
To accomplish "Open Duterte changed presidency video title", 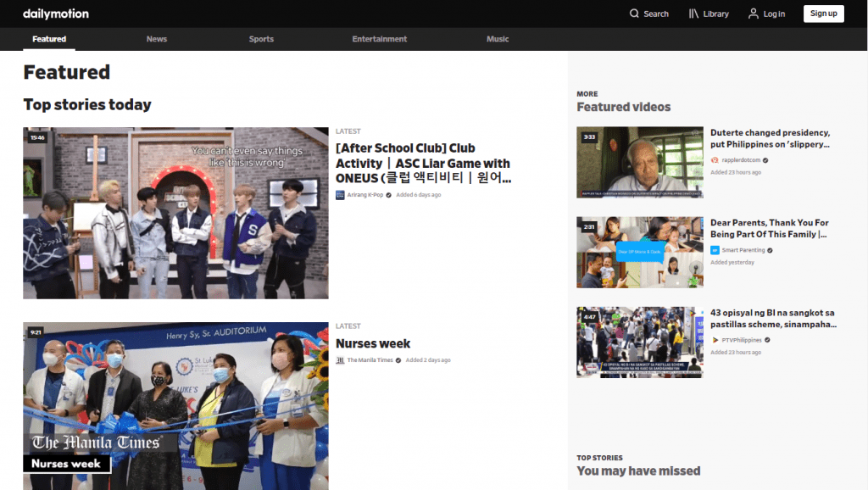I will [770, 138].
